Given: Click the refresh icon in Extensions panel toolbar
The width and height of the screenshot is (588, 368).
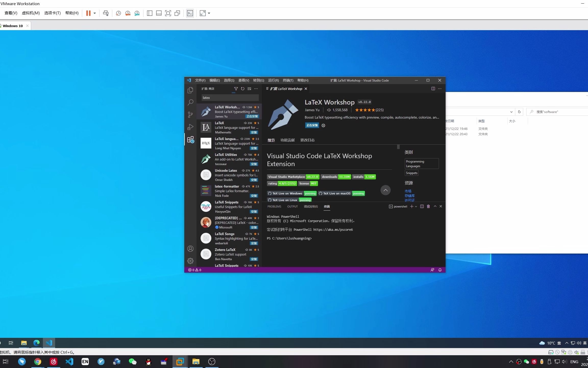Looking at the screenshot, I should (242, 89).
